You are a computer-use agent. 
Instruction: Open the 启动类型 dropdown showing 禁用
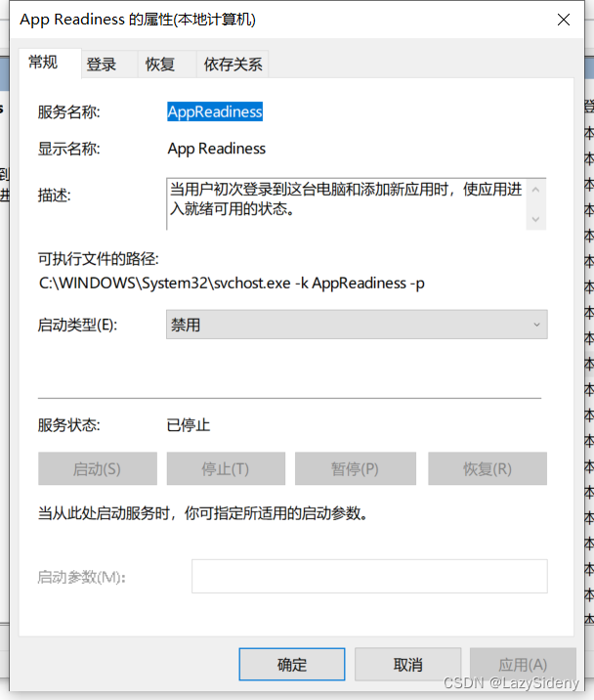point(357,325)
